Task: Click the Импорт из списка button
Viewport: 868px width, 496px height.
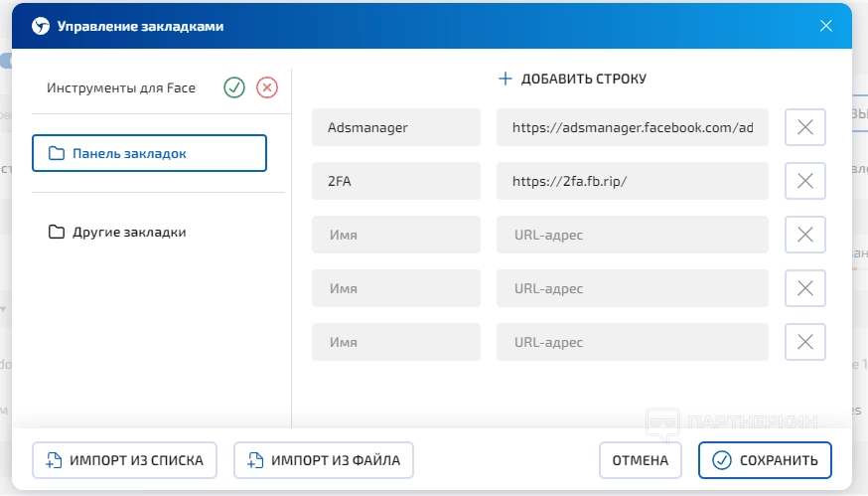Action: [x=124, y=460]
